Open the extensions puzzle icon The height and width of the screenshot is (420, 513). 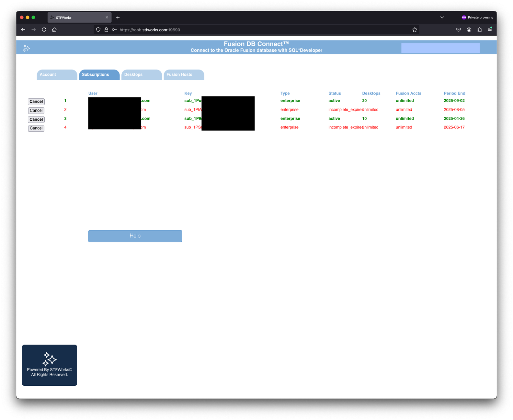pos(479,30)
